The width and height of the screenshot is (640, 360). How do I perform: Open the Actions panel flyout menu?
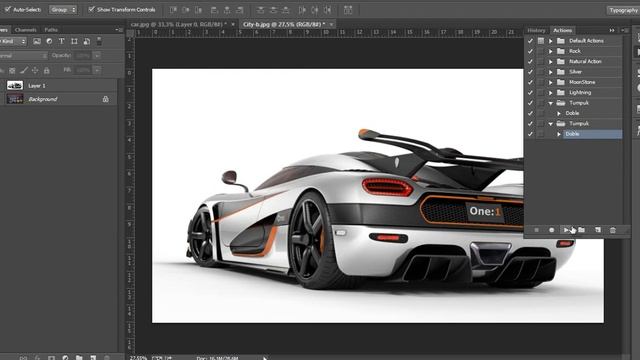tap(624, 30)
